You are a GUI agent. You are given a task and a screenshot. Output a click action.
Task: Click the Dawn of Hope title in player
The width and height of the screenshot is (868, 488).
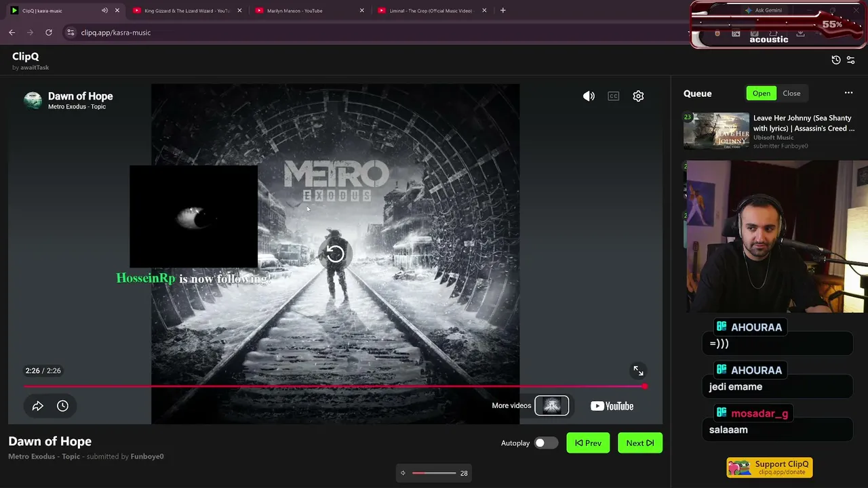click(x=81, y=96)
